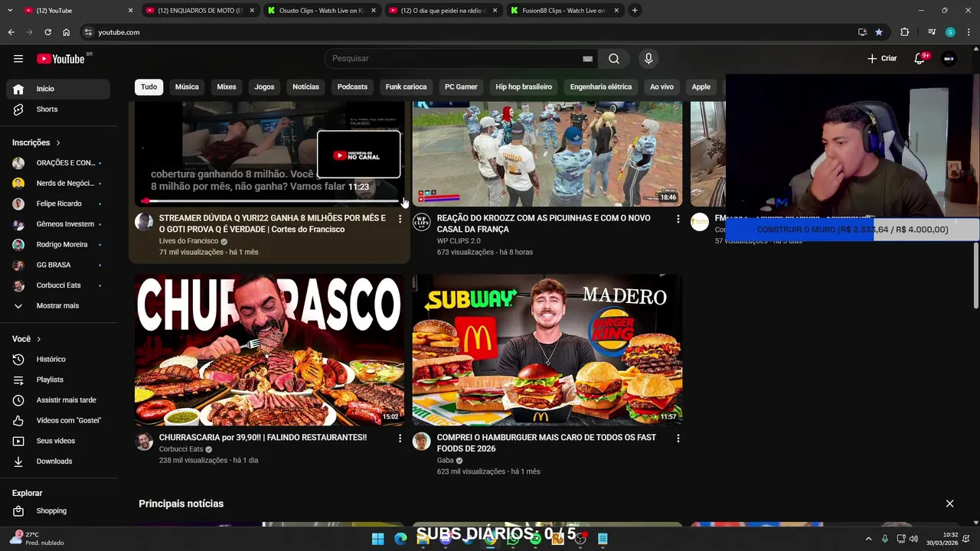Viewport: 980px width, 551px height.
Task: Open the YouTube hamburger guide menu
Action: 18,59
